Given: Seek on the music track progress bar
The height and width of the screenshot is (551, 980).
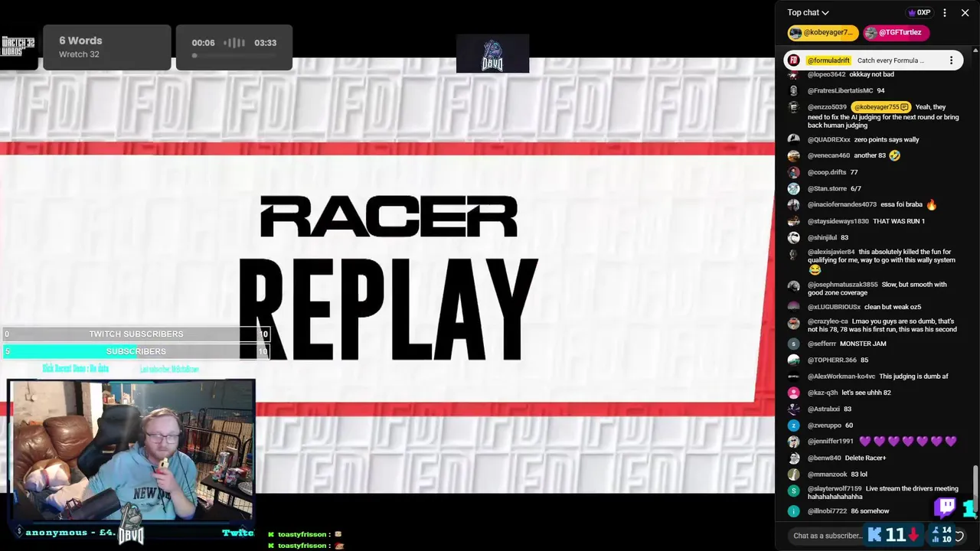Looking at the screenshot, I should pos(234,55).
